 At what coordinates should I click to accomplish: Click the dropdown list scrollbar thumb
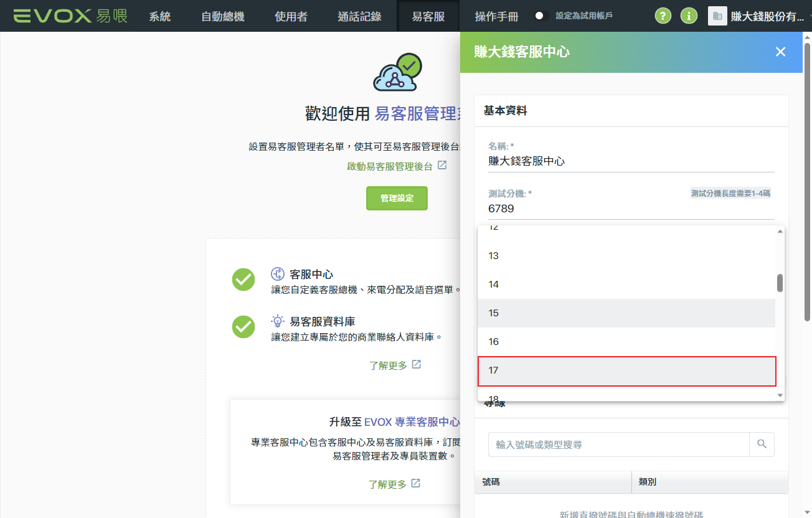click(x=780, y=283)
